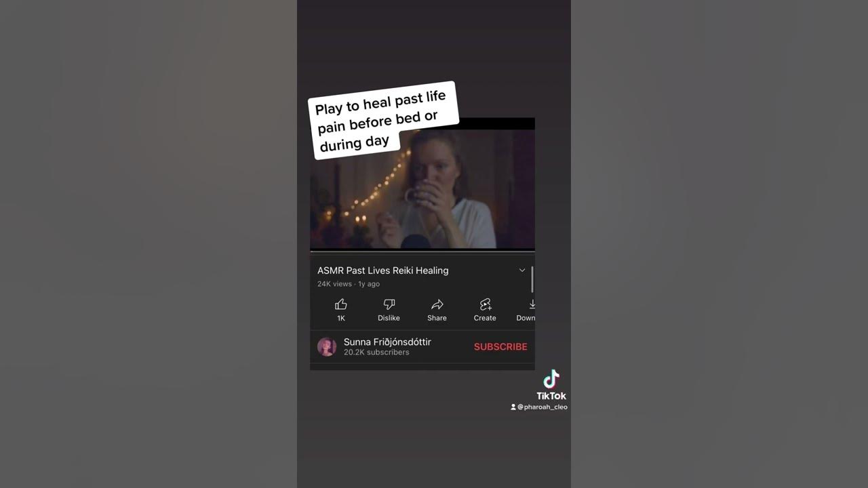Screen dimensions: 868x488
Task: Open Sunna Friðjónsdóttir channel avatar
Action: click(327, 346)
